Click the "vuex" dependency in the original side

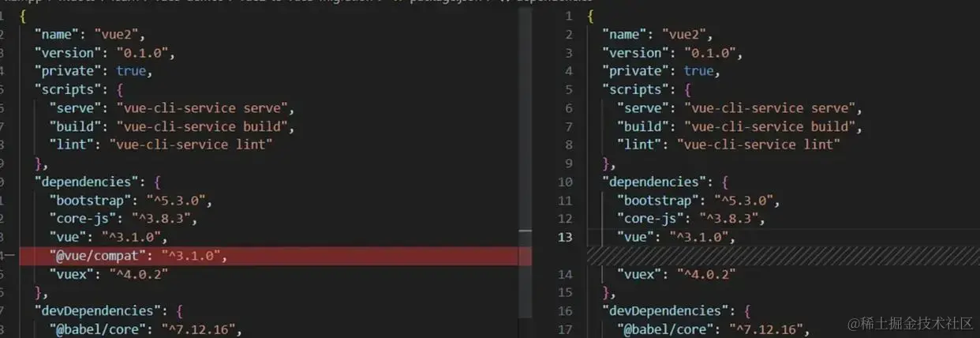(109, 274)
